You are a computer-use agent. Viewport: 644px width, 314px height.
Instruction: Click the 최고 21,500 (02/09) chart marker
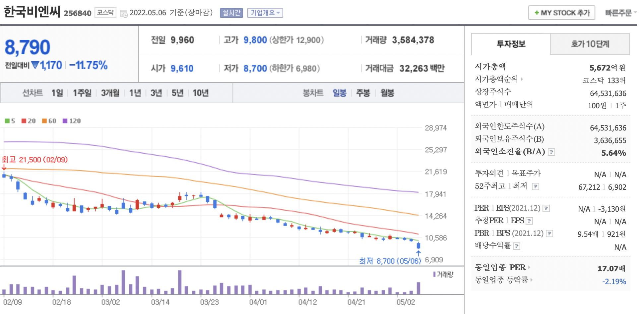click(x=34, y=160)
